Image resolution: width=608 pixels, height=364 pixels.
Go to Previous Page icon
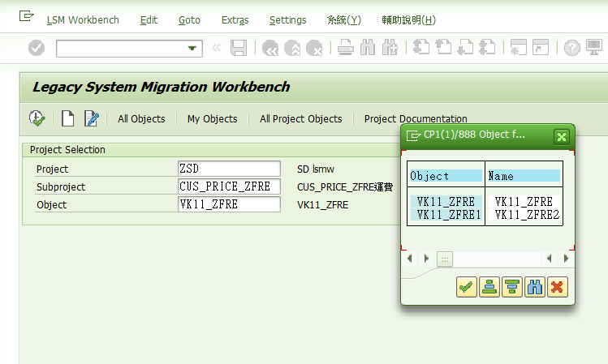click(443, 47)
